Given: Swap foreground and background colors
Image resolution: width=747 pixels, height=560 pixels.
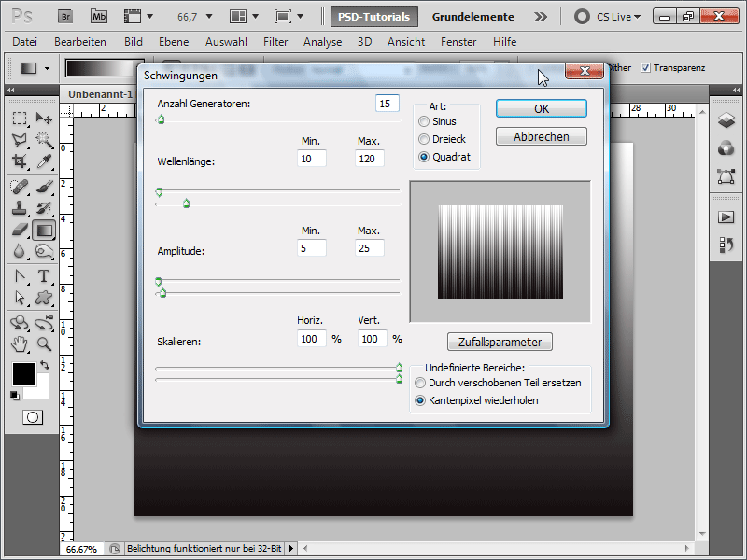Looking at the screenshot, I should pyautogui.click(x=45, y=365).
